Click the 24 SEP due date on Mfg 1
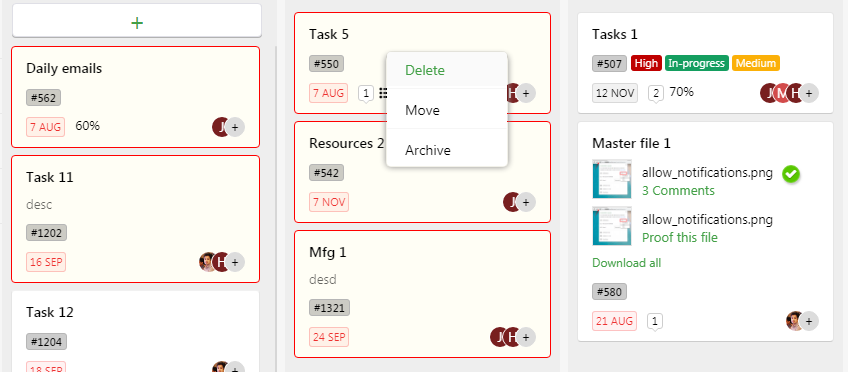848x372 pixels. click(329, 337)
